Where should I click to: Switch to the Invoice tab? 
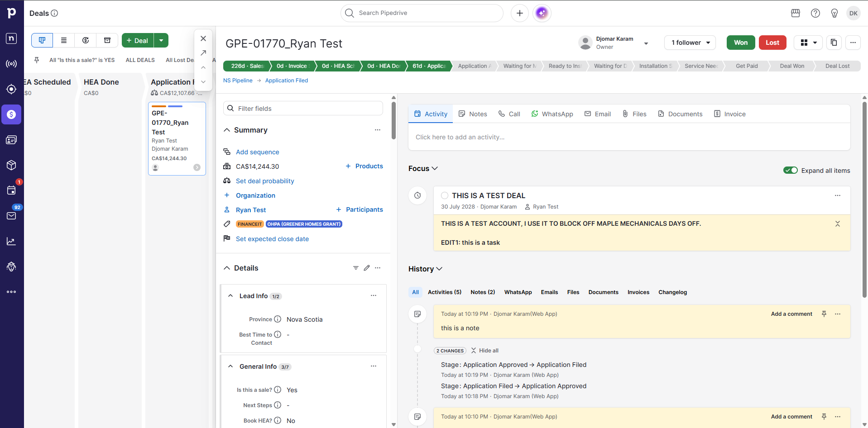[x=730, y=114]
